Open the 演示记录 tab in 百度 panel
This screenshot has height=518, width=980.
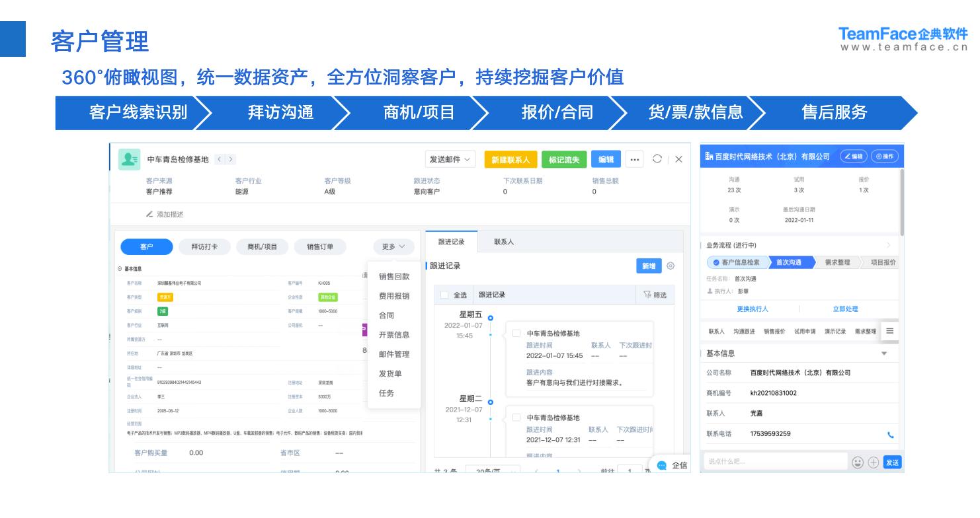835,331
